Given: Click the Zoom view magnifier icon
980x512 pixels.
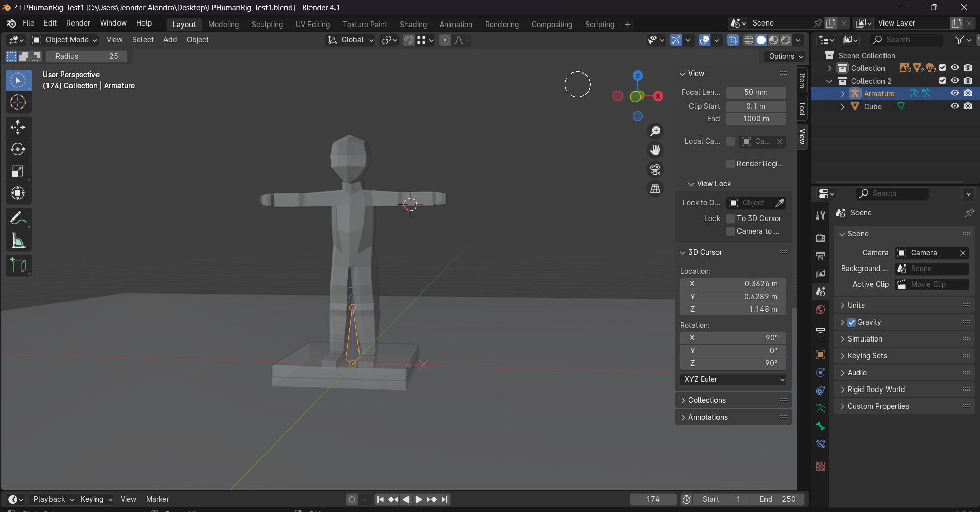Looking at the screenshot, I should coord(655,131).
